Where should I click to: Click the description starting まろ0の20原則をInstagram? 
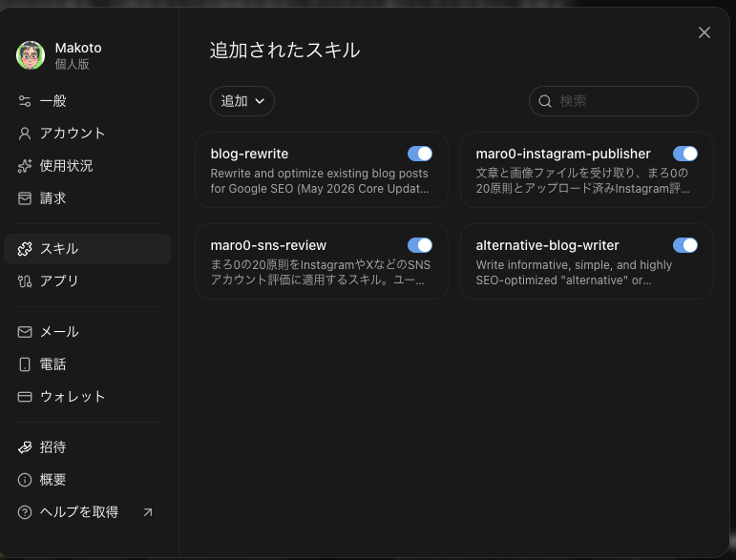pyautogui.click(x=320, y=273)
